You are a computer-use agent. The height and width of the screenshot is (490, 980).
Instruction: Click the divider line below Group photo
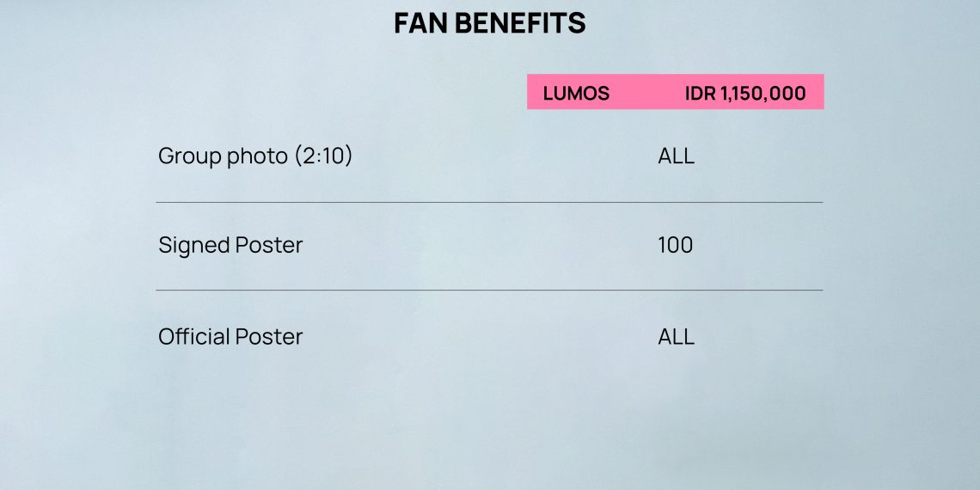[489, 203]
